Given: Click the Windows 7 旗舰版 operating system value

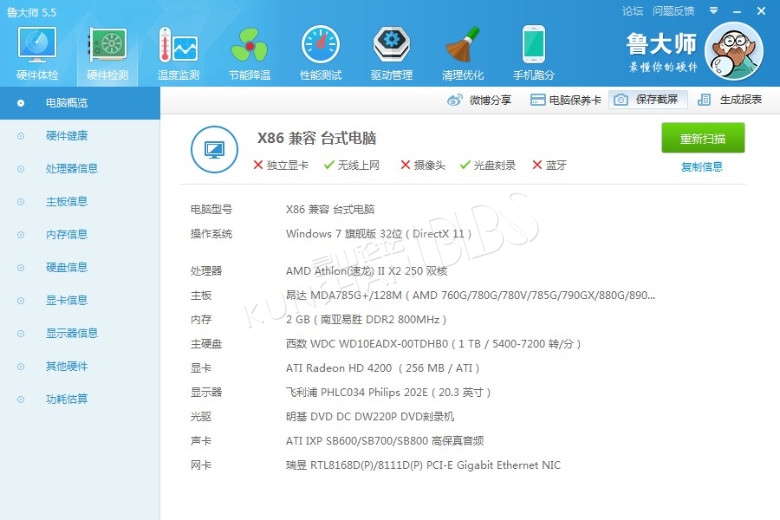Looking at the screenshot, I should pyautogui.click(x=379, y=234).
